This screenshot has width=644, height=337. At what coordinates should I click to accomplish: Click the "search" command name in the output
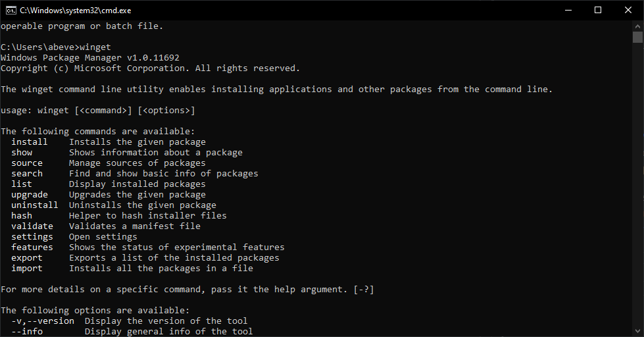coord(27,173)
